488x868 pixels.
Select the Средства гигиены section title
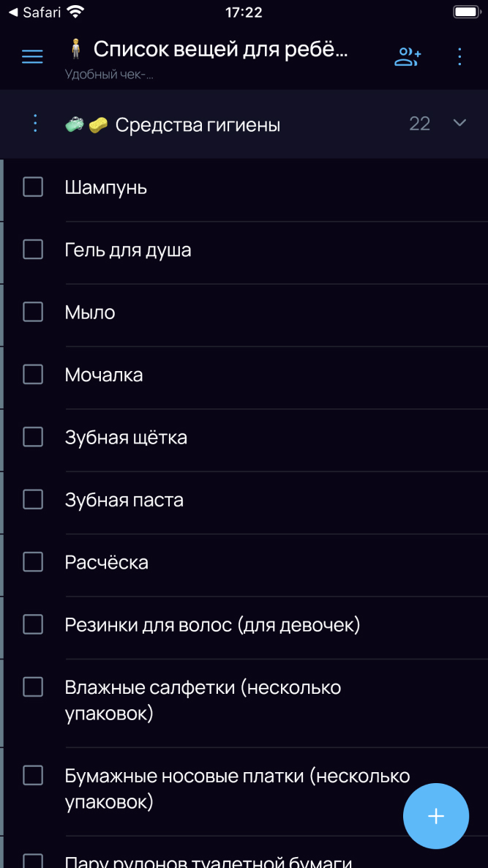(198, 125)
